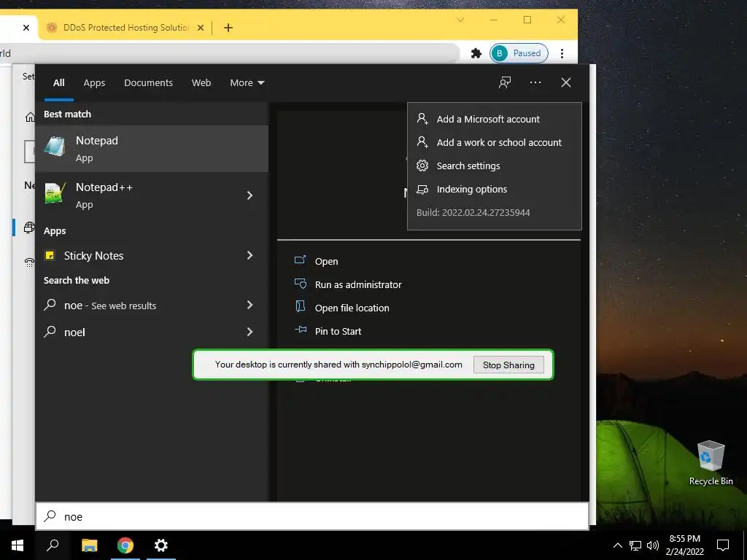Image resolution: width=747 pixels, height=560 pixels.
Task: Open a new Chrome tab with plus
Action: point(228,28)
